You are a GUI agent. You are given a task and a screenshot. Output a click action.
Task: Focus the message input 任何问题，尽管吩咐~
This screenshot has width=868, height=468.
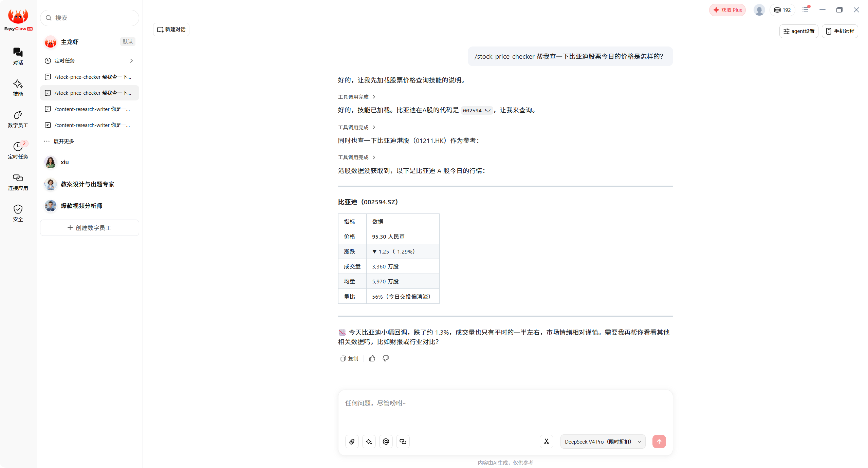point(505,411)
